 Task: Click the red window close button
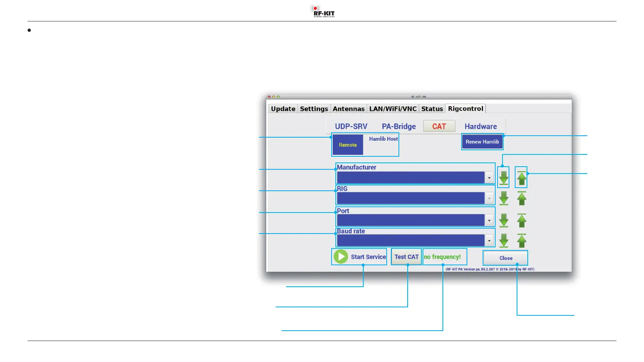269,97
